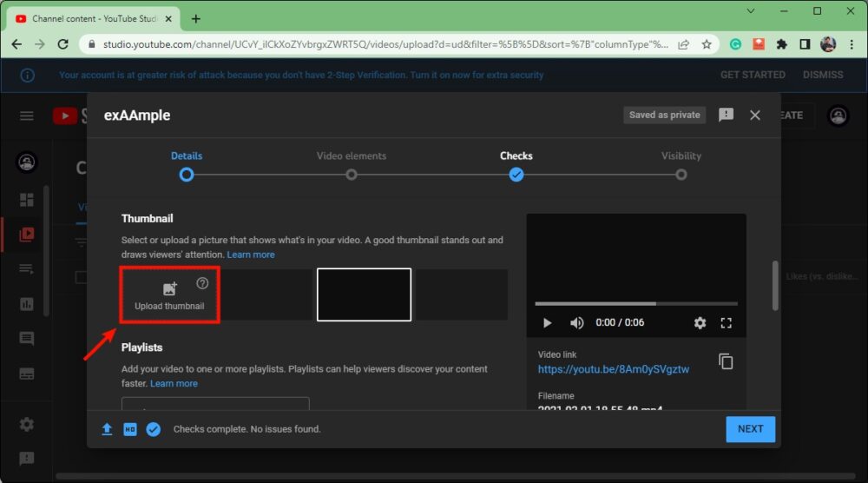Screen dimensions: 868x483
Task: Open video player settings gear
Action: click(700, 322)
